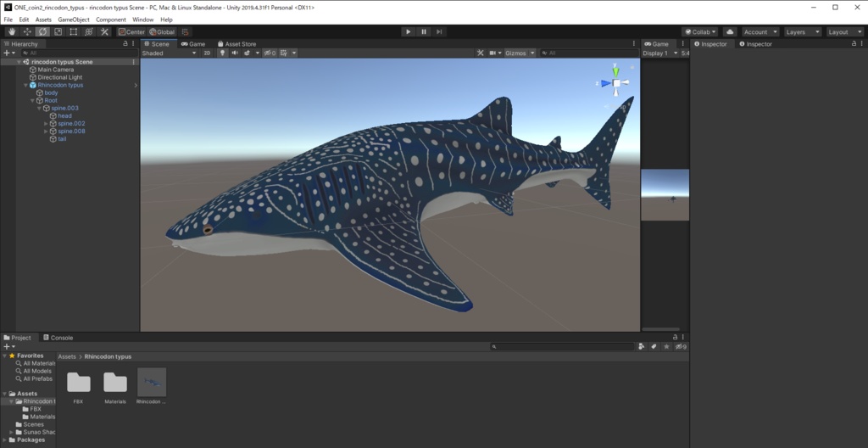Open the Shaded draw mode dropdown
The width and height of the screenshot is (868, 448).
click(169, 53)
